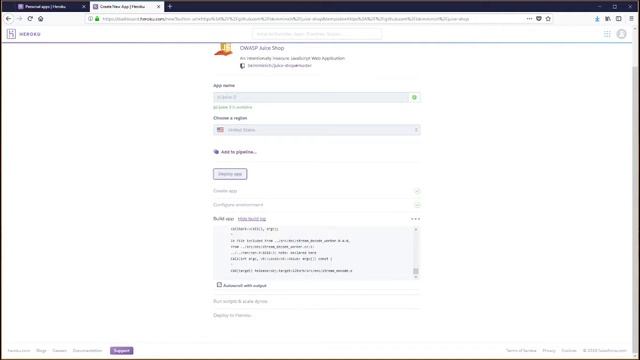
Task: Click the Deploy app button
Action: 230,174
